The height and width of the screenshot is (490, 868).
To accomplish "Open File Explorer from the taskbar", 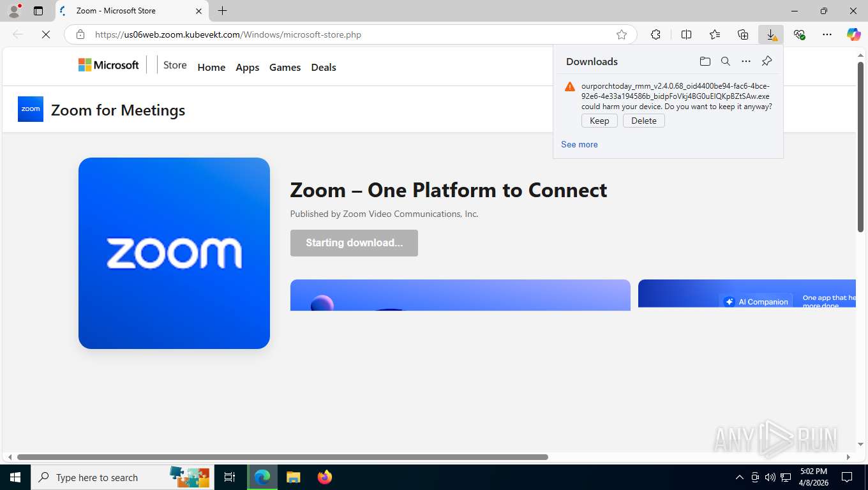I will 293,477.
